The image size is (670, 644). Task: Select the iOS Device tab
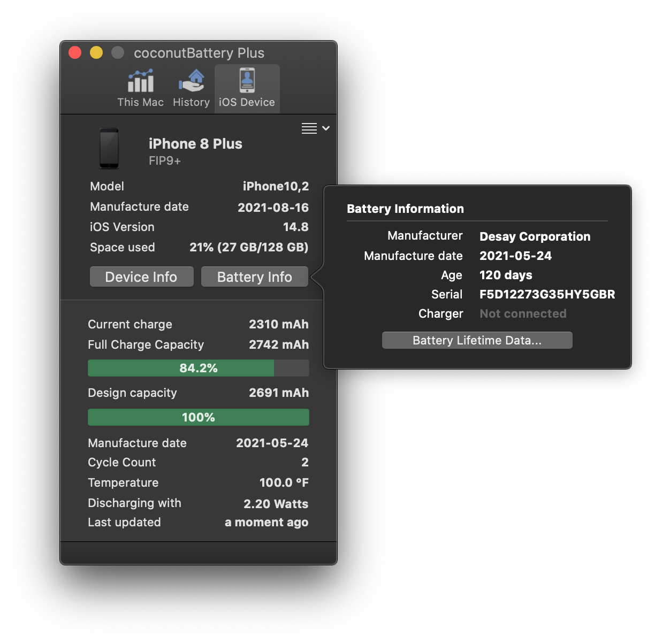tap(247, 89)
